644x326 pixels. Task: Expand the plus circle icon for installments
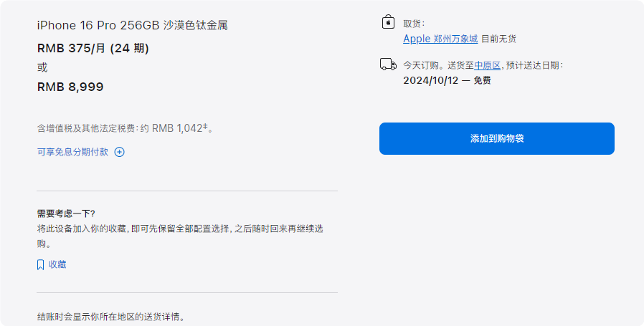(120, 152)
